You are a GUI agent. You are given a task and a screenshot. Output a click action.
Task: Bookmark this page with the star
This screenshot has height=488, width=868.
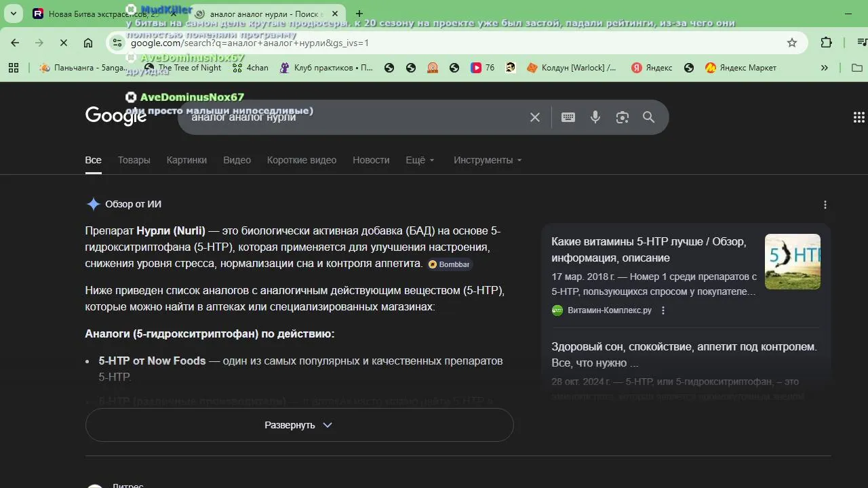pos(791,43)
